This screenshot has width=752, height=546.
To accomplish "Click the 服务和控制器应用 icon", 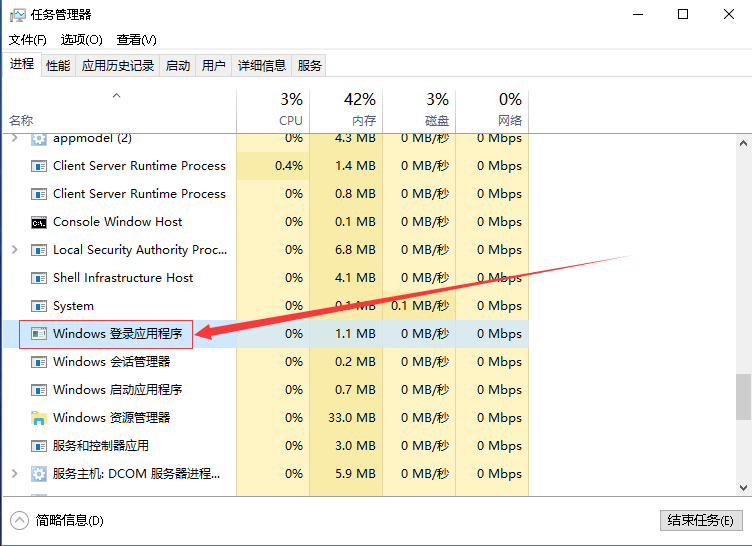I will pos(39,446).
